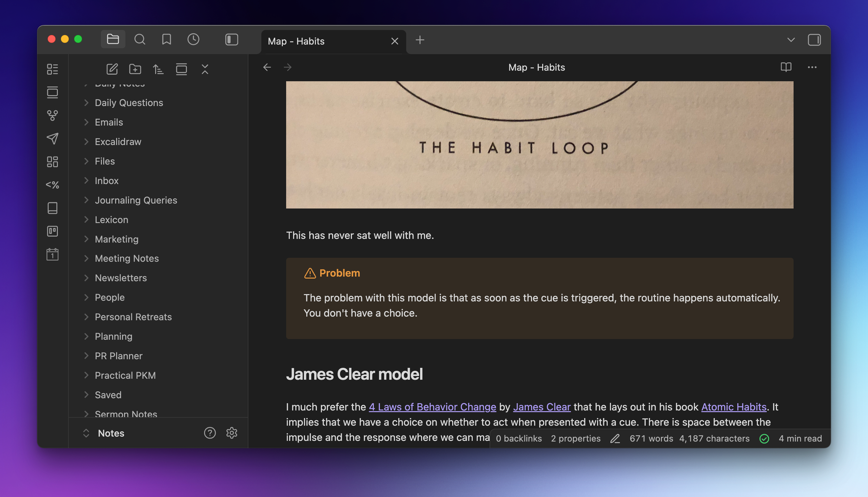This screenshot has width=868, height=497.
Task: Switch to reading view book icon
Action: coord(786,67)
